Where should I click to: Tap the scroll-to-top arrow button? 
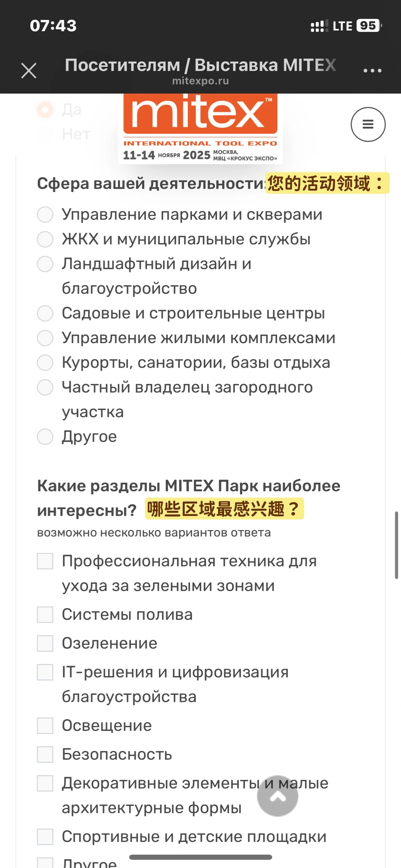coord(277,796)
